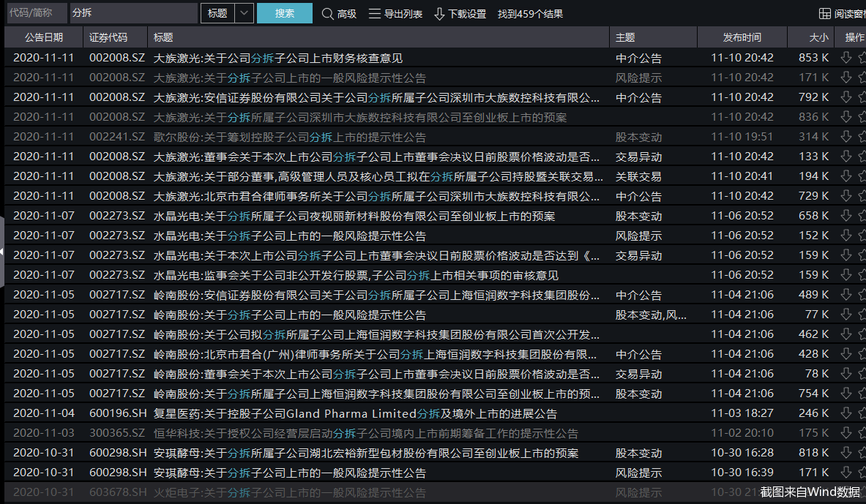Open 下载设置 download settings
The image size is (866, 504).
click(460, 14)
